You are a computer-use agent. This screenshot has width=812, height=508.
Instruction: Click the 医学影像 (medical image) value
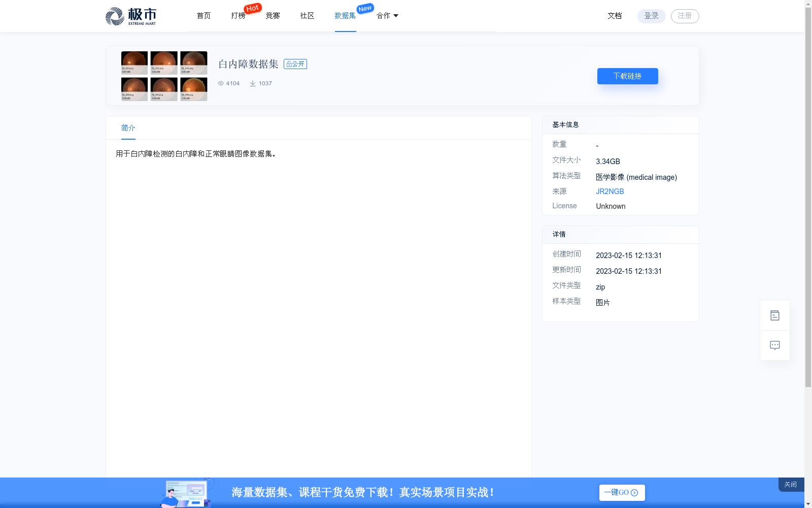pos(636,177)
